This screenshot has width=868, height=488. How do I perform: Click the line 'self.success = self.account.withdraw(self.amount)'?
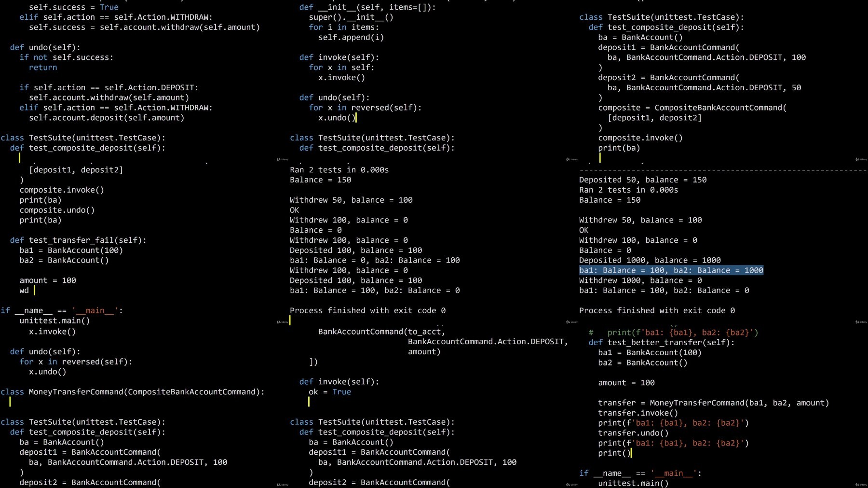(x=144, y=28)
